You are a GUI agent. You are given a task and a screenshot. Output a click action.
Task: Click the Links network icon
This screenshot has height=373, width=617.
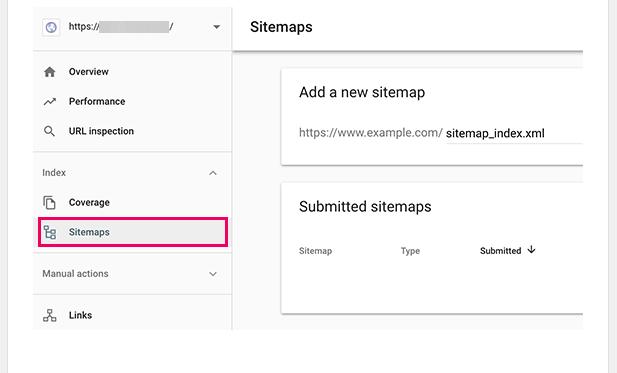pyautogui.click(x=50, y=316)
